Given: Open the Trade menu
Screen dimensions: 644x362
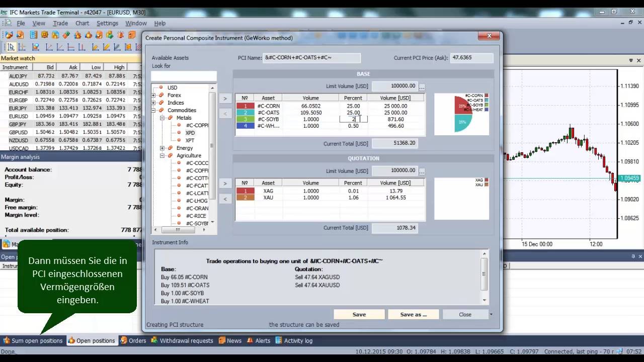Looking at the screenshot, I should (60, 23).
